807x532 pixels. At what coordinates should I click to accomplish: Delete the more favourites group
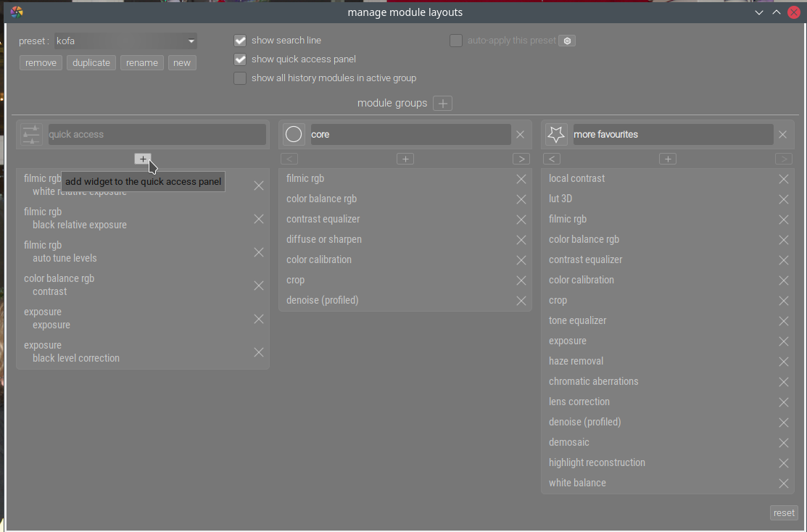(x=782, y=134)
